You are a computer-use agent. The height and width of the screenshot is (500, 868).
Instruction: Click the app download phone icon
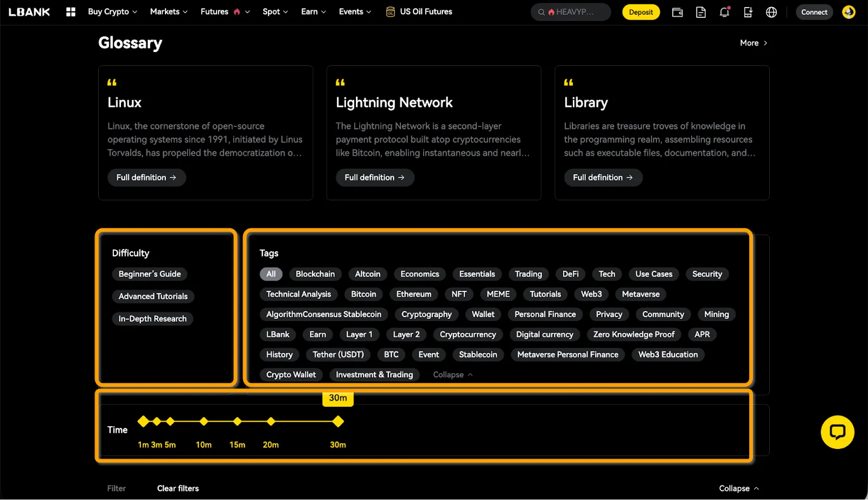[748, 12]
